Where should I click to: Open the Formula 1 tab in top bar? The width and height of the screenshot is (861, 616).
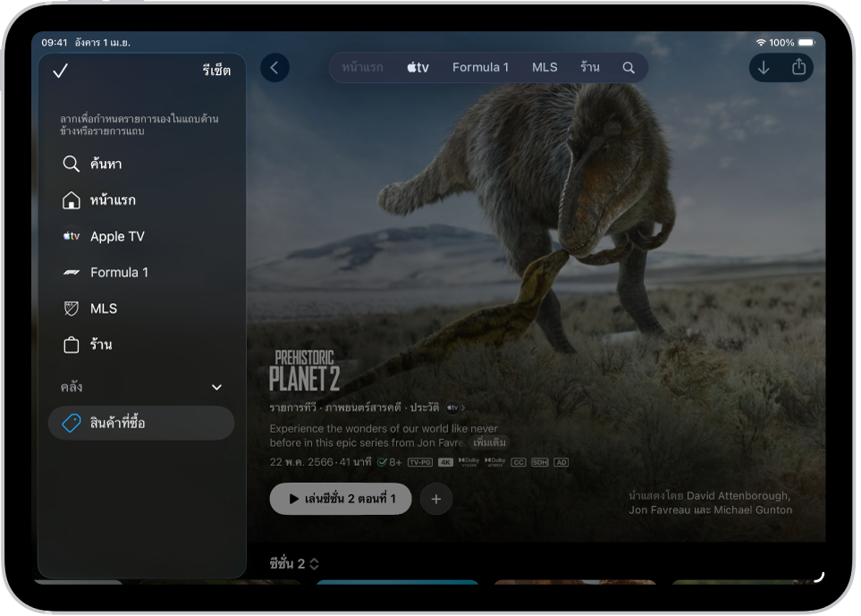point(480,68)
